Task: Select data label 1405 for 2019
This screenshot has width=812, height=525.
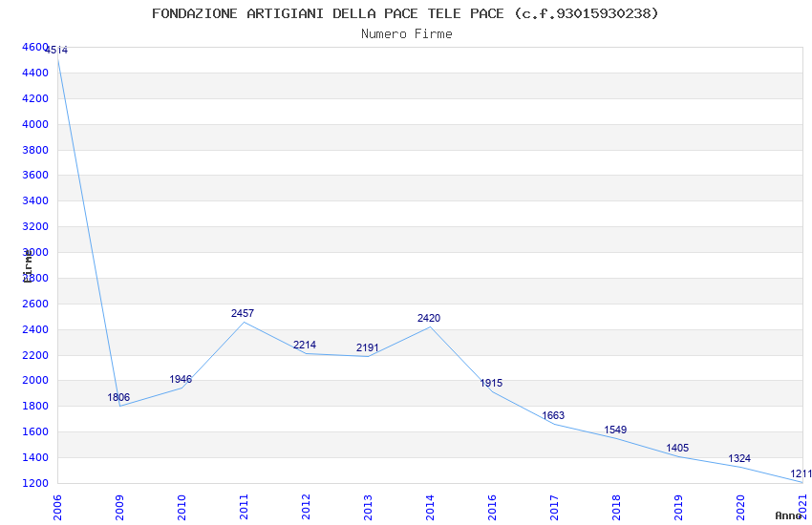Action: [x=677, y=448]
